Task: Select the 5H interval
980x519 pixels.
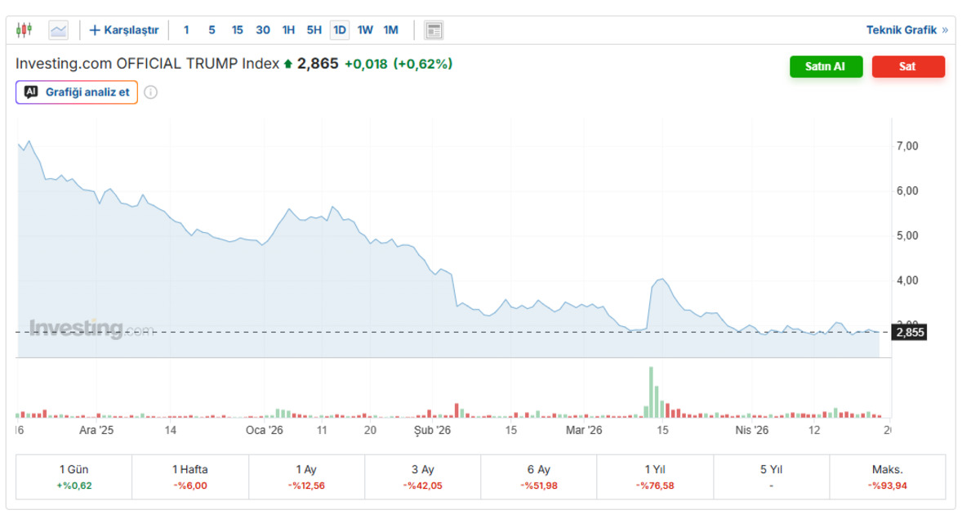Action: click(314, 30)
